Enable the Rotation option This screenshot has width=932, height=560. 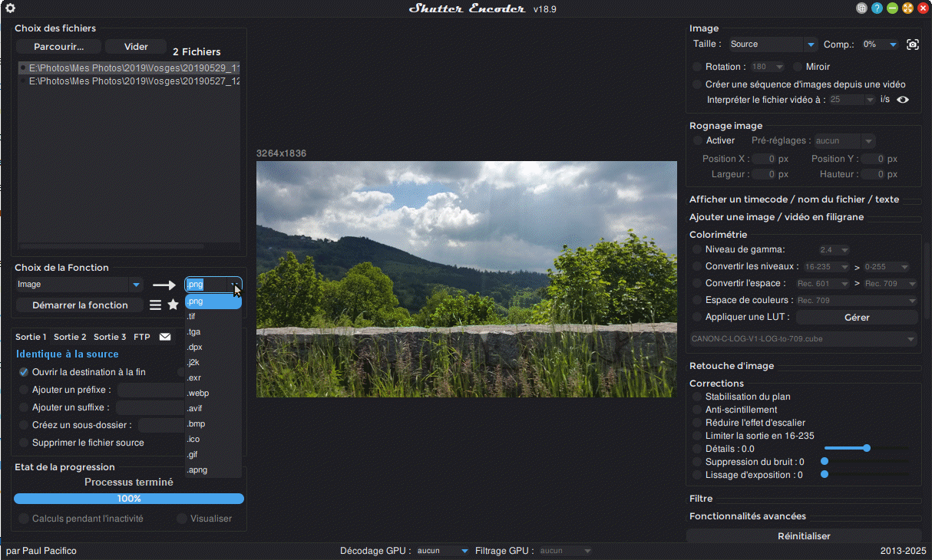pos(697,67)
